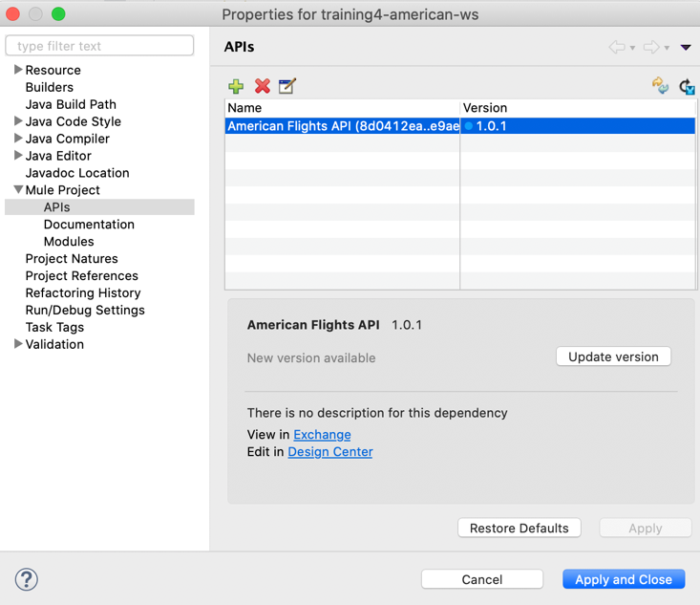The width and height of the screenshot is (700, 605).
Task: Open help with the question mark icon
Action: click(27, 579)
